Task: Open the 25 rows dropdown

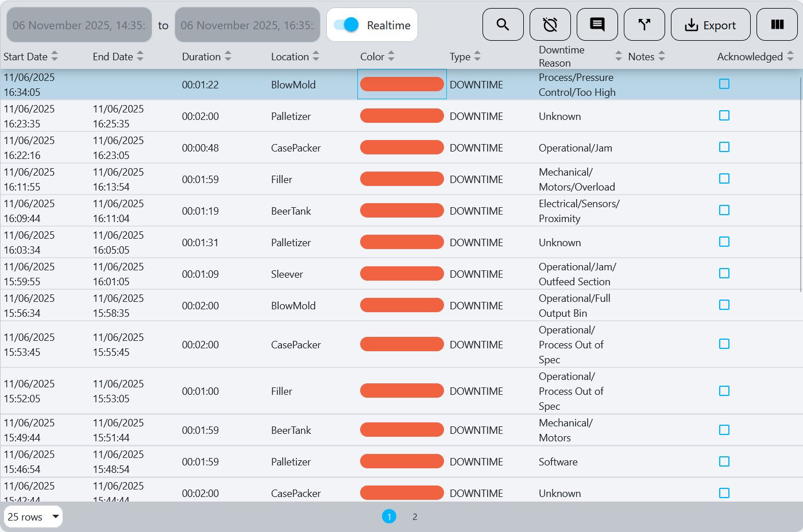Action: click(33, 517)
